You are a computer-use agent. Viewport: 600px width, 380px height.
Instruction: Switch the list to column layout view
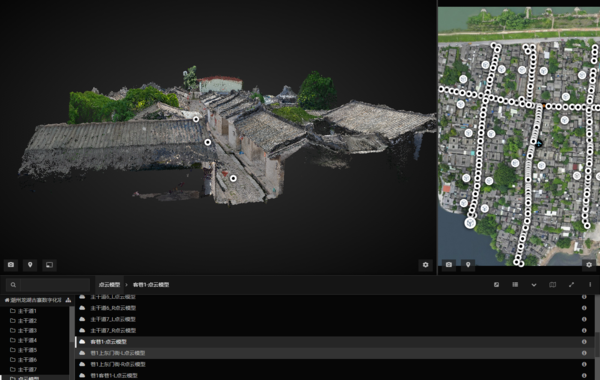click(x=515, y=285)
